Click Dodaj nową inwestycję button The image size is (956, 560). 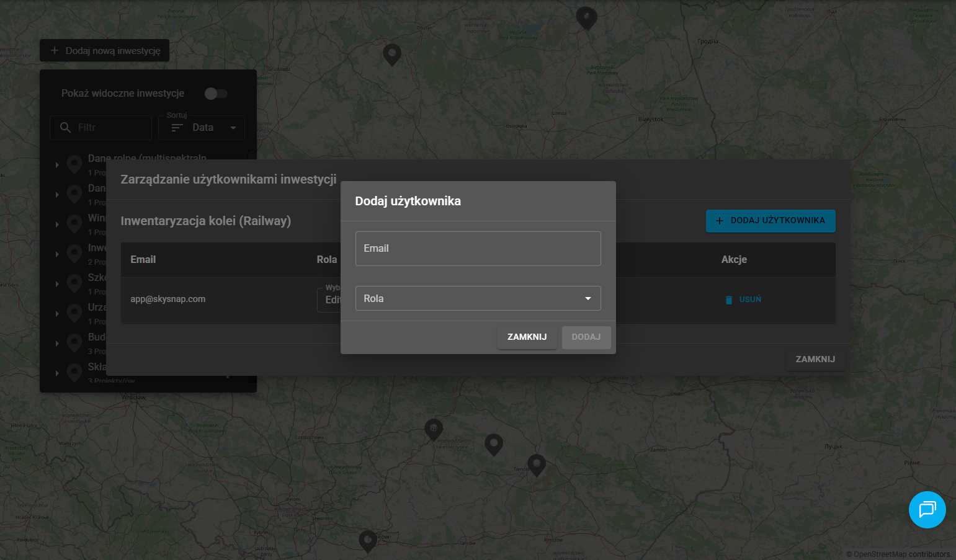coord(105,51)
